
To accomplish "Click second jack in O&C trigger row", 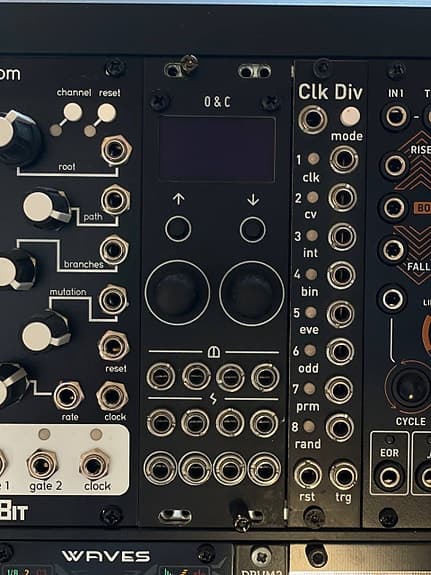I will pos(196,377).
